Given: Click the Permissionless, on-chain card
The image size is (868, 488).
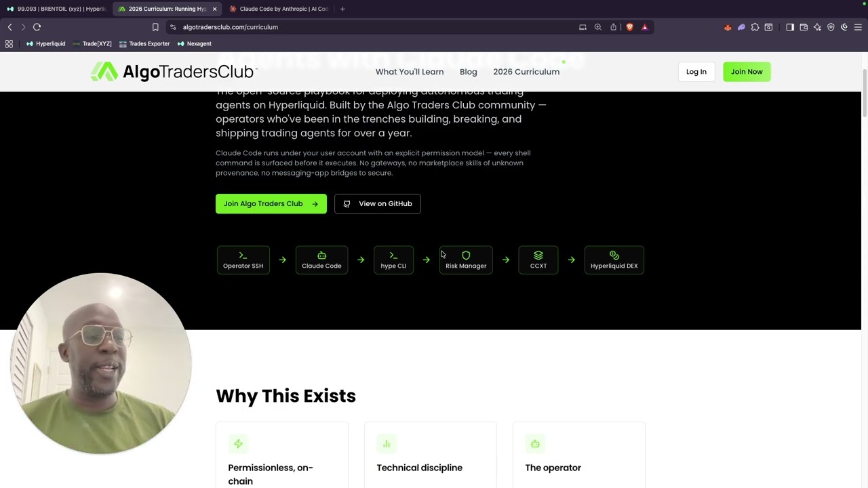Looking at the screenshot, I should click(x=282, y=455).
